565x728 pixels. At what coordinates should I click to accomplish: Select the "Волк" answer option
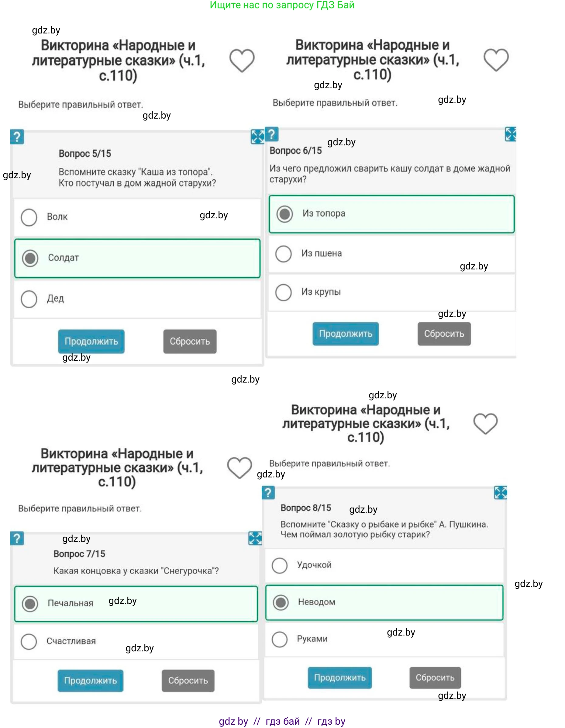[29, 217]
